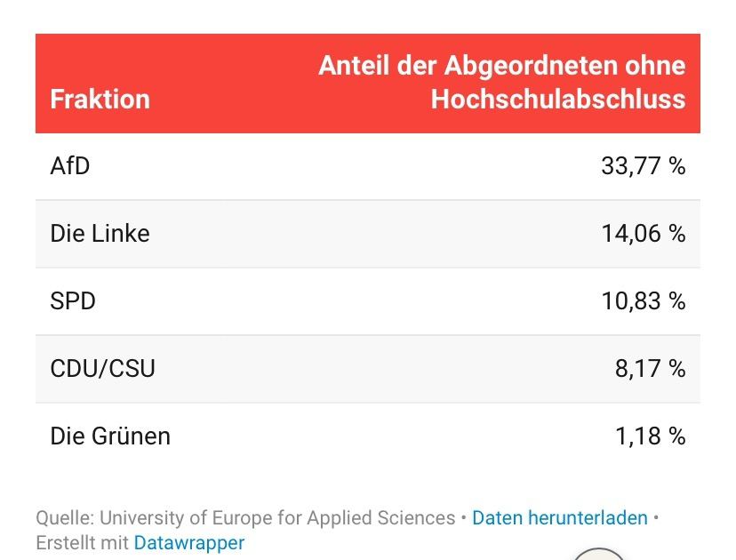
Task: Click the empty red header area between column titles
Action: (x=231, y=84)
